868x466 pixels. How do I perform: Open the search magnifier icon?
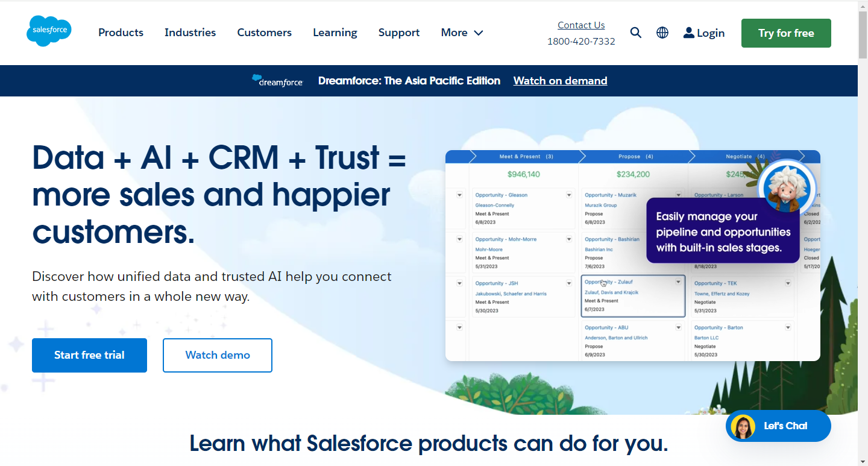pyautogui.click(x=636, y=33)
